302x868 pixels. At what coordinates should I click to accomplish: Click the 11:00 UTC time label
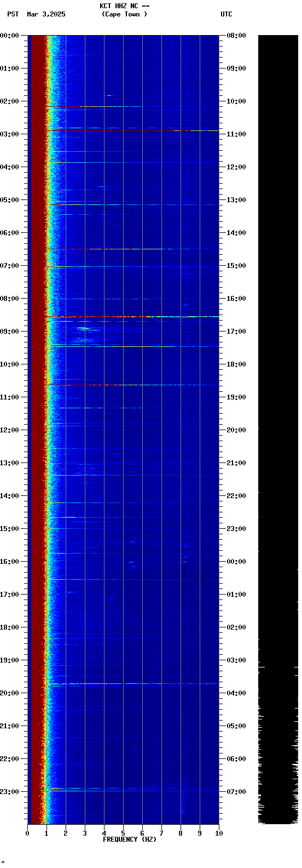coord(236,134)
